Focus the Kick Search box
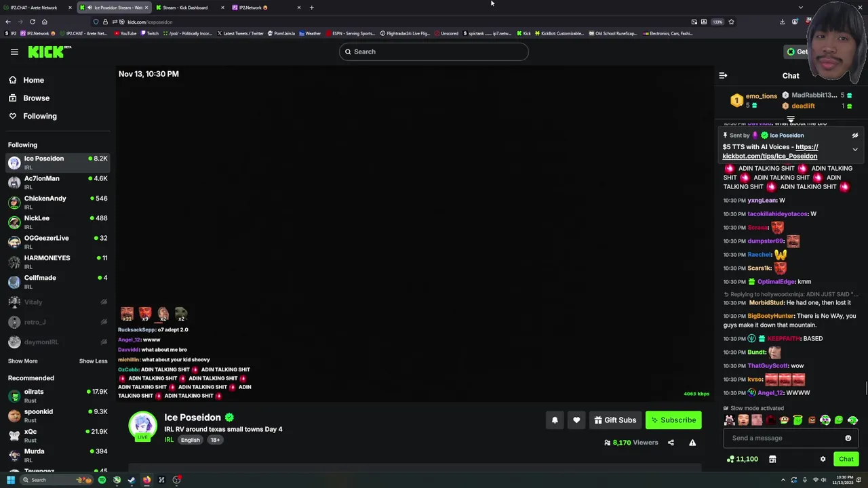Viewport: 868px width, 488px height. coord(433,52)
